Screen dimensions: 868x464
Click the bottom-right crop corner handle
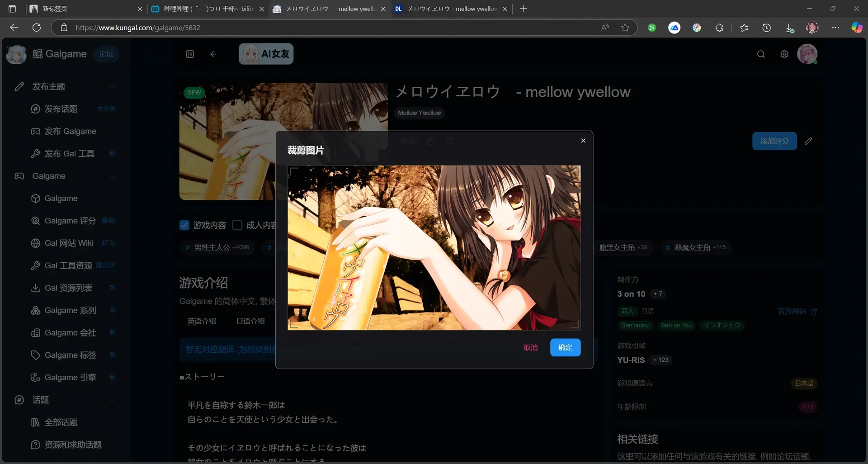pos(575,324)
